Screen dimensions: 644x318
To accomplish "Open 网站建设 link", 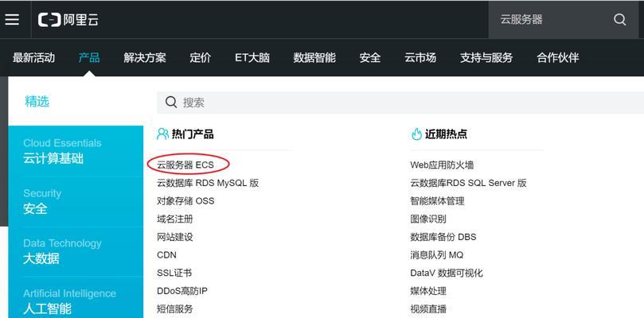I will pyautogui.click(x=175, y=237).
